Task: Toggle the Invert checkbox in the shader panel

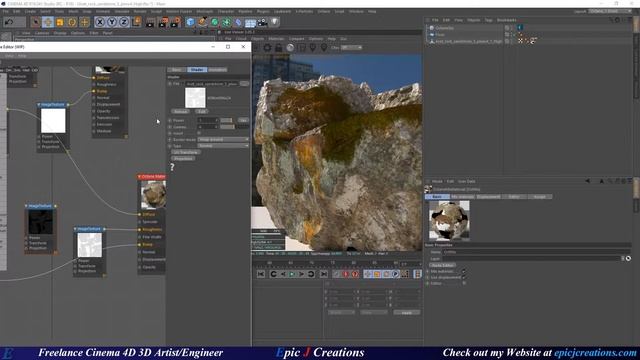Action: point(199,133)
